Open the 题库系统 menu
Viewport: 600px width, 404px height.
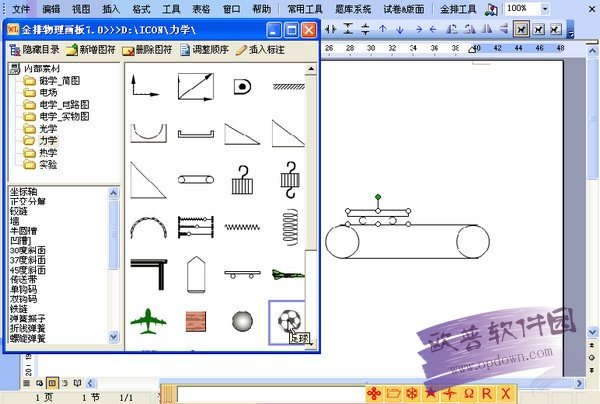coord(353,9)
